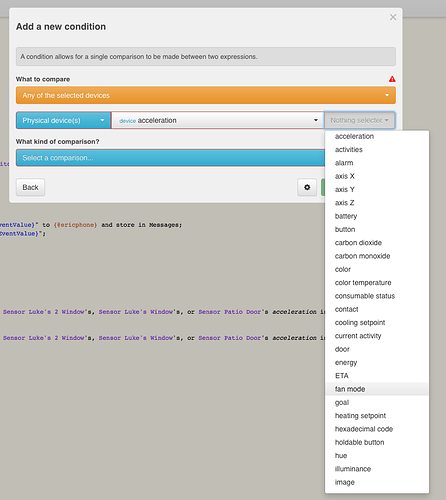Viewport: 446px width, 500px height.
Task: Toggle the 'Nothing selected' dropdown button
Action: pos(359,120)
